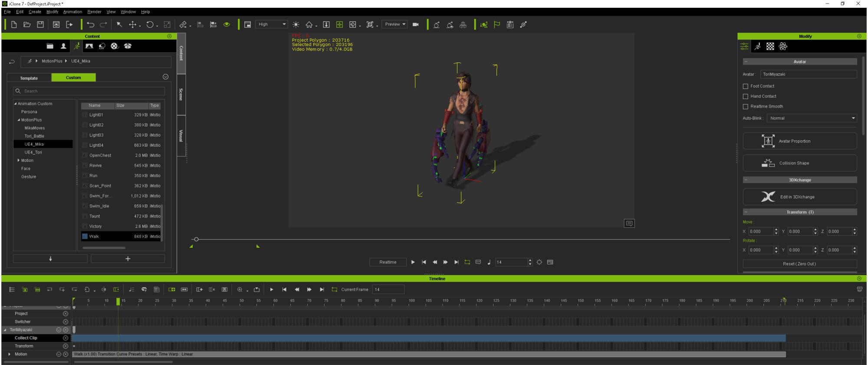
Task: Expand the Motion folder in content tree
Action: click(19, 161)
